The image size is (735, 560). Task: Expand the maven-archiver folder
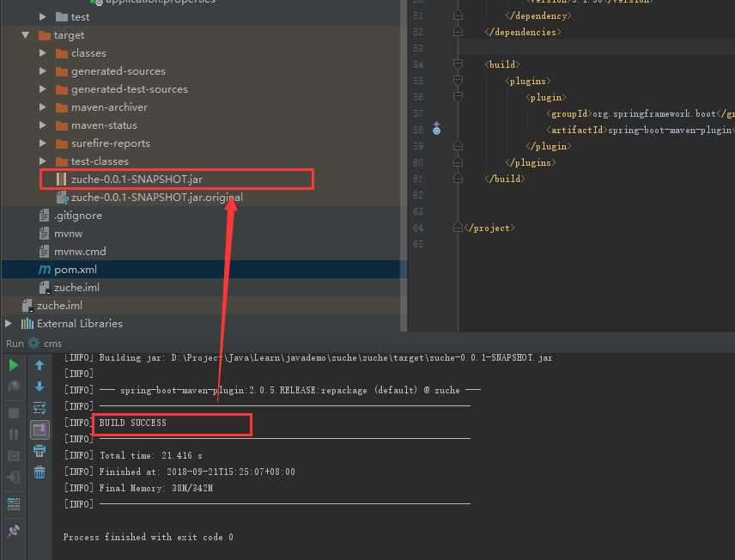click(43, 107)
